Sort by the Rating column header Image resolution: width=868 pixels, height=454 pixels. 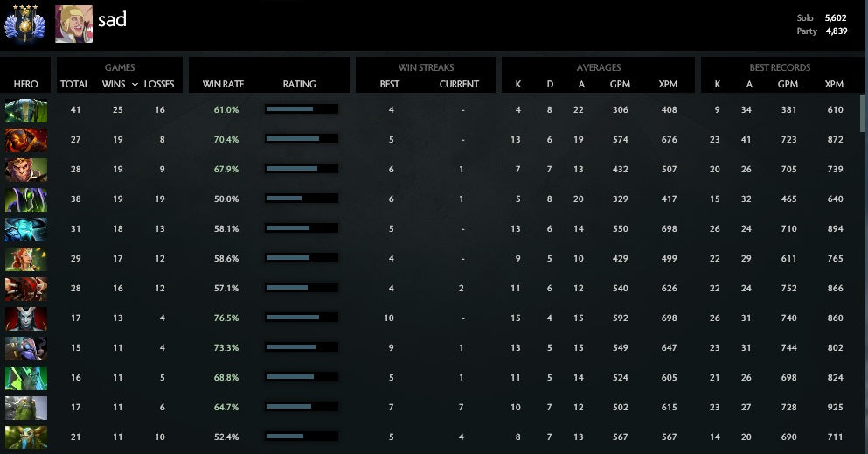point(299,85)
